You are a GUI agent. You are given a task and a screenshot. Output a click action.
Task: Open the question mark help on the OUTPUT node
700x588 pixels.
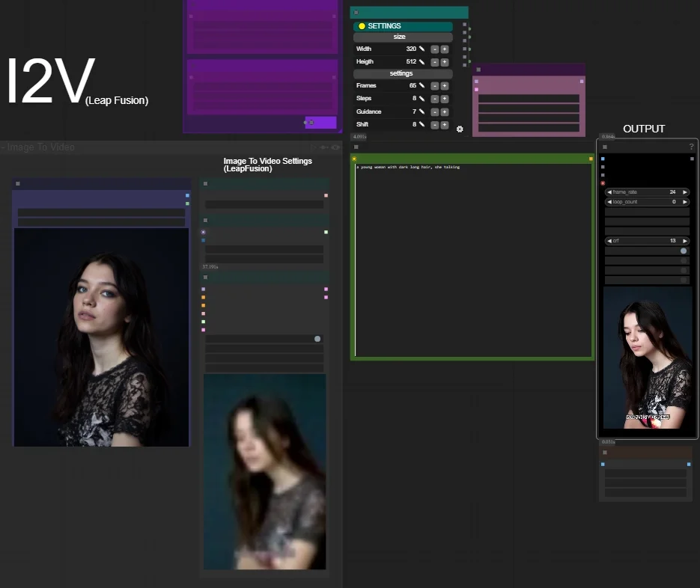click(x=691, y=147)
